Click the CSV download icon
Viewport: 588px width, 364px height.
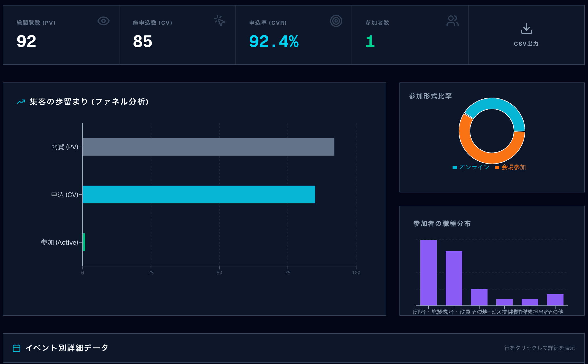click(526, 29)
